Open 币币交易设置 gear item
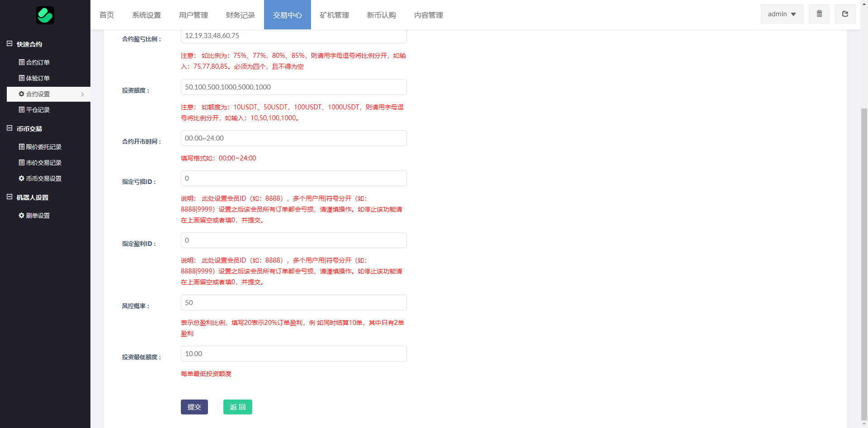868x428 pixels. point(43,179)
